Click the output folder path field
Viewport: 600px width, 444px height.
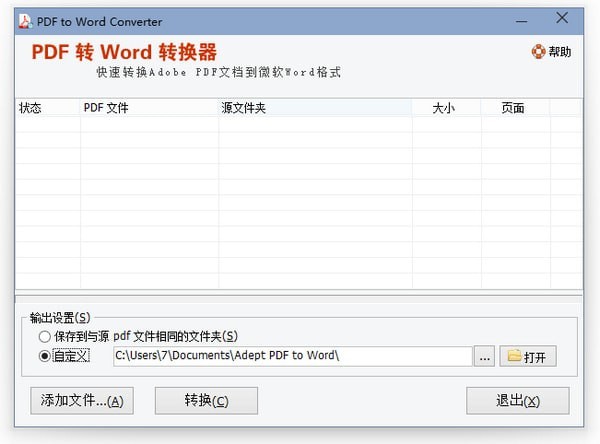tap(292, 356)
